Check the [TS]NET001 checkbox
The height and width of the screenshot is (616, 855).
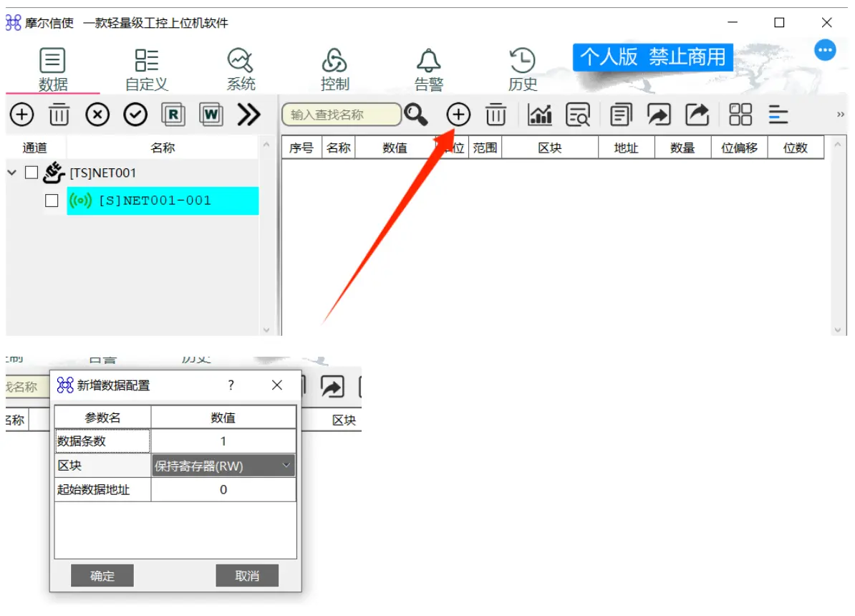point(32,173)
